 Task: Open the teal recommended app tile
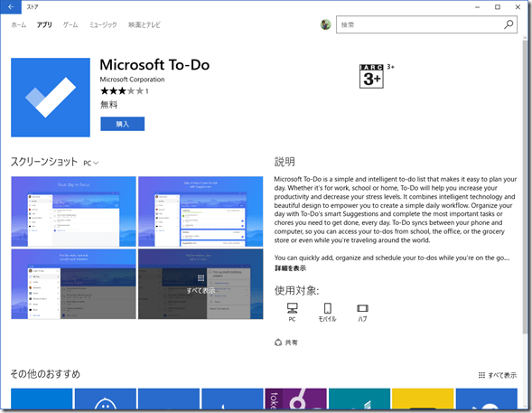click(x=359, y=399)
